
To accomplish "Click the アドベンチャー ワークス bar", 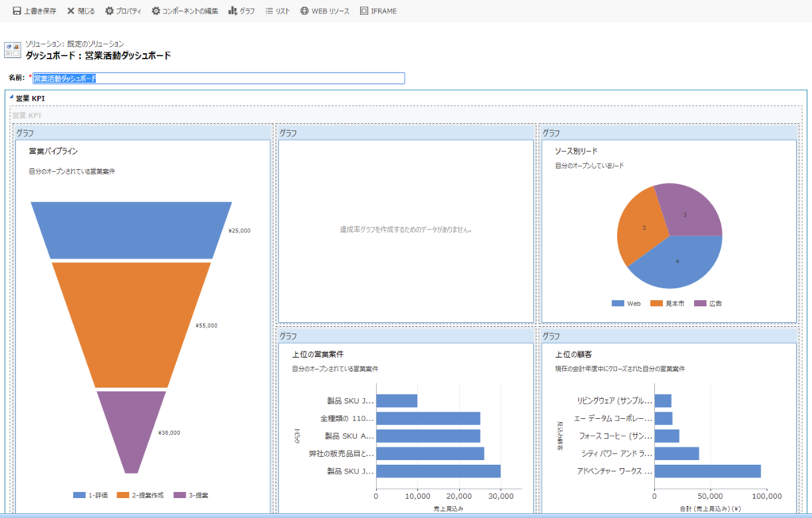I will tap(708, 471).
